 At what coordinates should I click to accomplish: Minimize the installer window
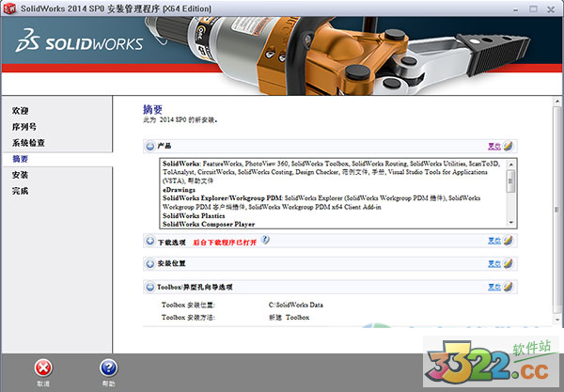(516, 9)
